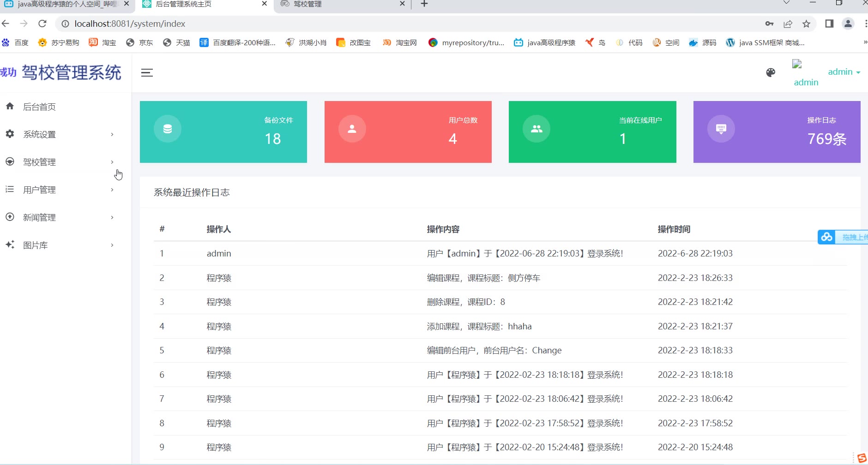
Task: Expand the 图片库 chevron arrow
Action: (x=112, y=245)
